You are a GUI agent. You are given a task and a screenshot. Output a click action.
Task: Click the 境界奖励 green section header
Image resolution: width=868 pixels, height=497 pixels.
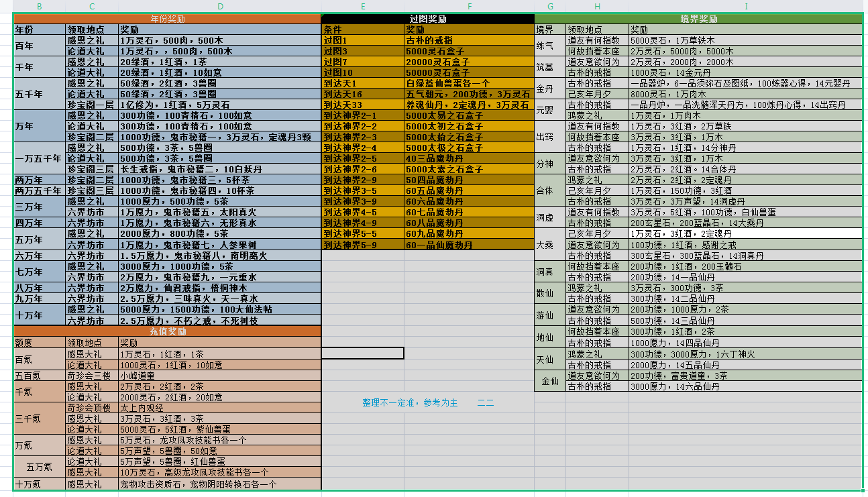[698, 19]
